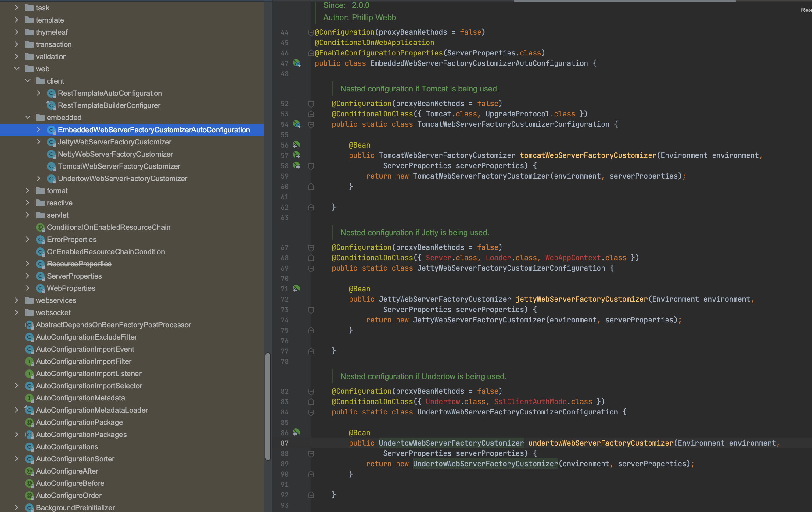Fold the Tomcat configuration class at line 54
The height and width of the screenshot is (512, 812).
(311, 125)
